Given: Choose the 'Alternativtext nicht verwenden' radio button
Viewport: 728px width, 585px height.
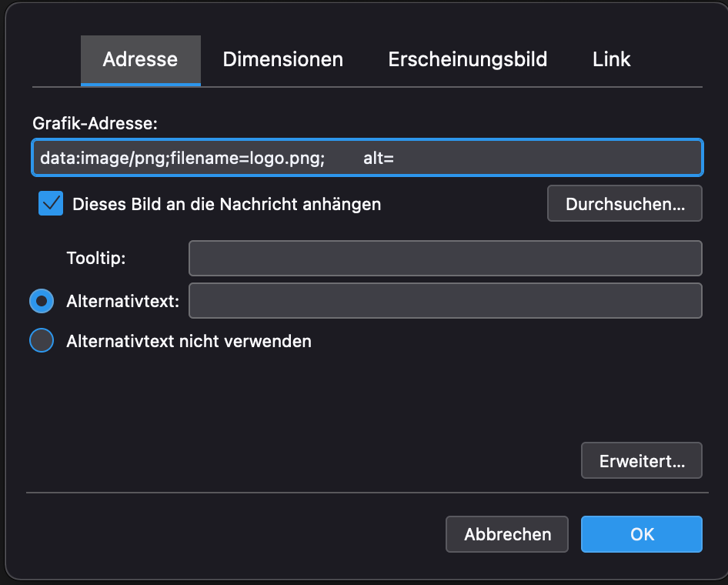Looking at the screenshot, I should pyautogui.click(x=42, y=340).
